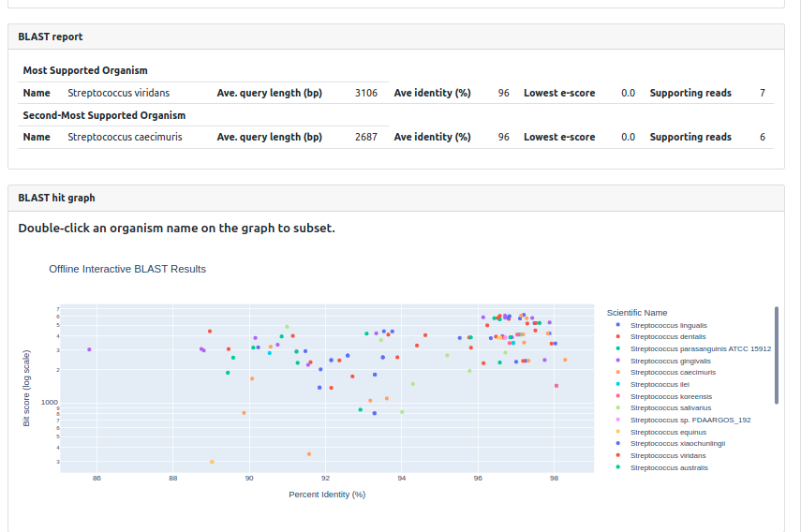This screenshot has height=532, width=801.
Task: Toggle Streptococcus equinus in the legend
Action: tap(668, 432)
